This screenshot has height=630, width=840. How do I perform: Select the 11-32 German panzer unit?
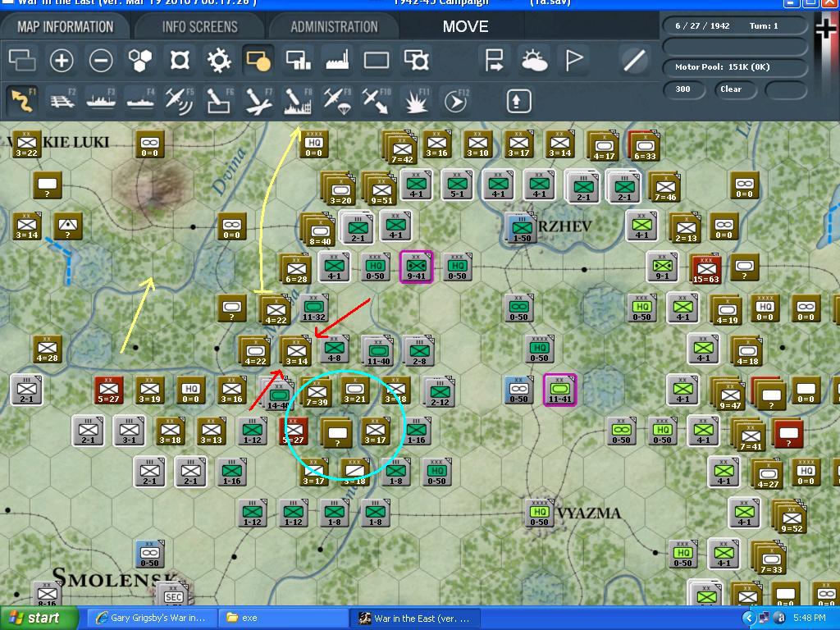click(x=314, y=308)
